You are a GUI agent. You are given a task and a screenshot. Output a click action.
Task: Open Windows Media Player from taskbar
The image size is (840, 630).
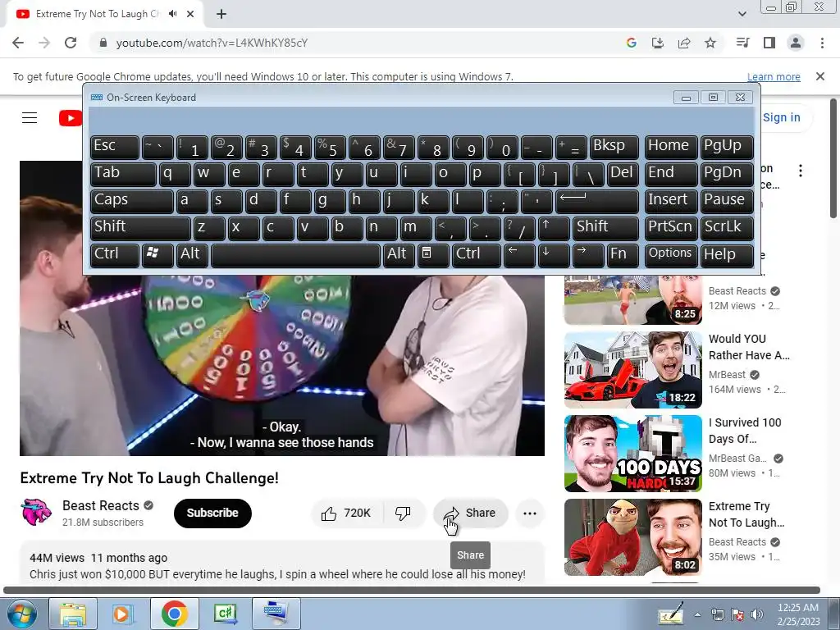123,614
